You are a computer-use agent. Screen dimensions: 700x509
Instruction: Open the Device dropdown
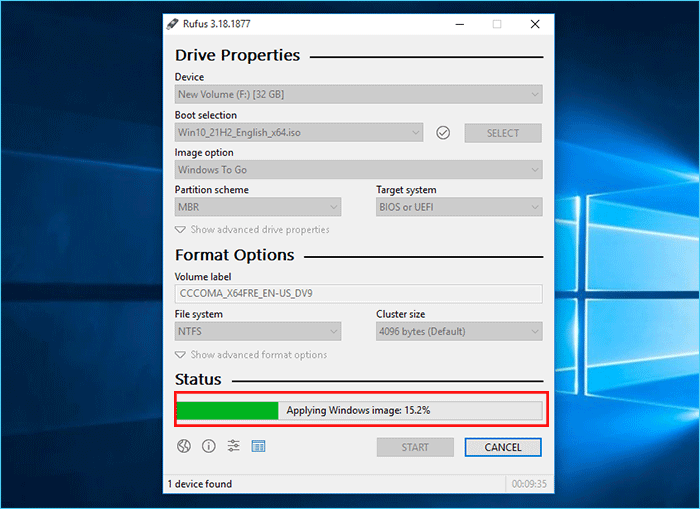pos(358,95)
